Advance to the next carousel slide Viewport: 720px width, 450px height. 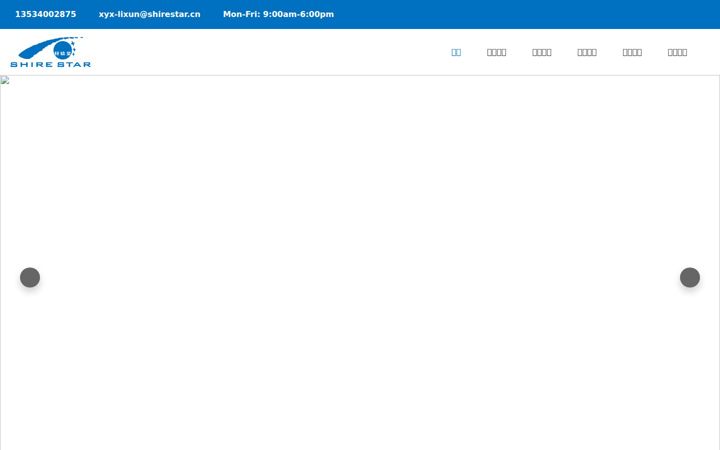click(x=690, y=277)
